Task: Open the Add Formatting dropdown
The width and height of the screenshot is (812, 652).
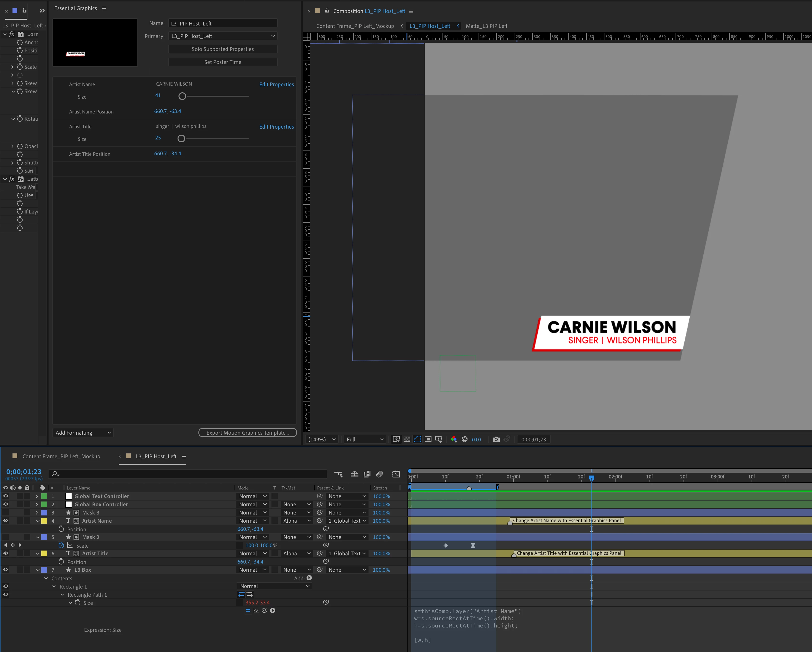Action: (x=83, y=433)
